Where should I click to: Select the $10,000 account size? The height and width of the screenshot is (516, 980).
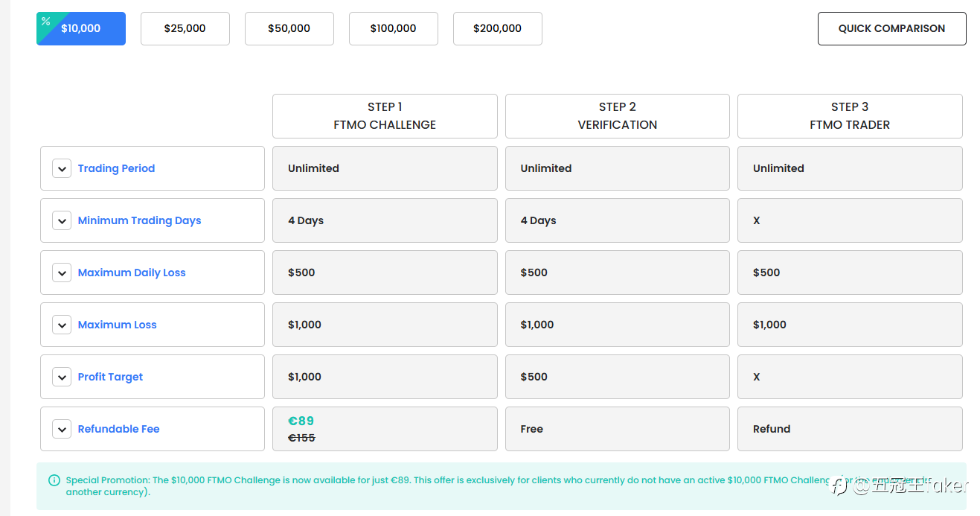(x=81, y=28)
